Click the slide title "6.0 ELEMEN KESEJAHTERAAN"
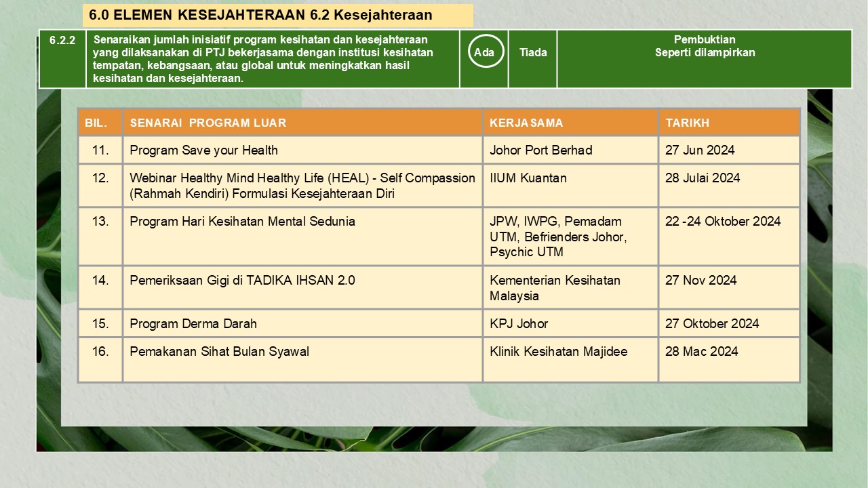Image resolution: width=868 pixels, height=488 pixels. click(x=261, y=15)
